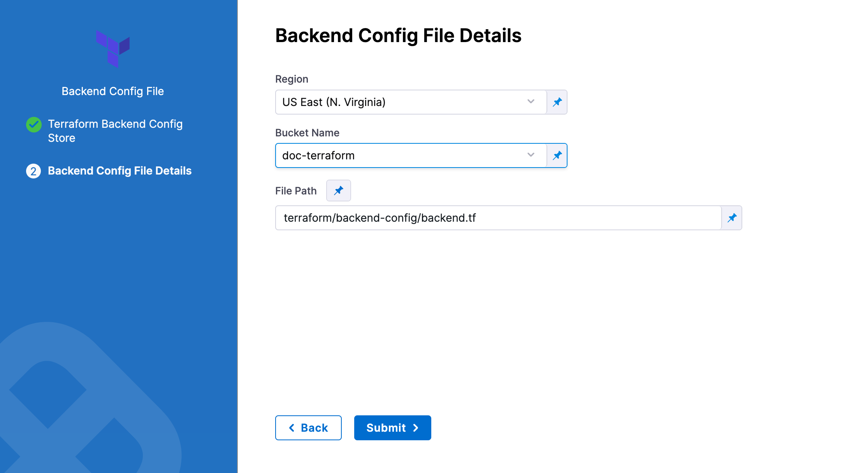Click the green checkmark step icon
The width and height of the screenshot is (868, 473).
point(34,125)
